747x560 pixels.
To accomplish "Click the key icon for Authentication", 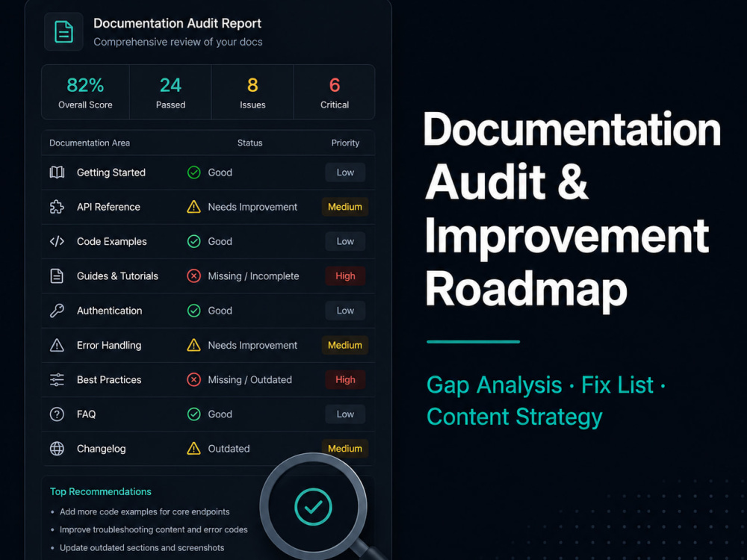I will click(x=58, y=311).
